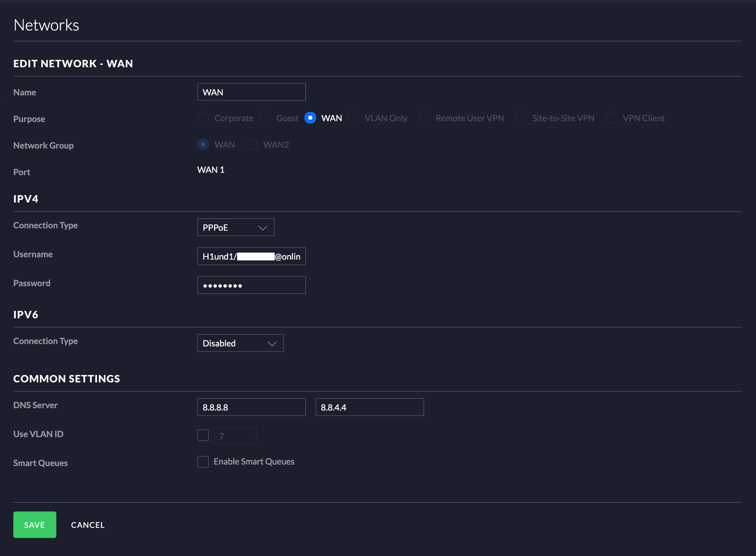756x556 pixels.
Task: Select the Site-to-Site VPN radio button
Action: [521, 118]
